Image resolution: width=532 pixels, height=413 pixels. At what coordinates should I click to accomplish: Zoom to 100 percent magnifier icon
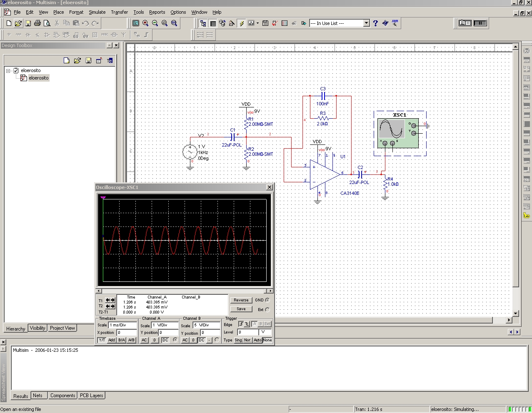point(174,23)
